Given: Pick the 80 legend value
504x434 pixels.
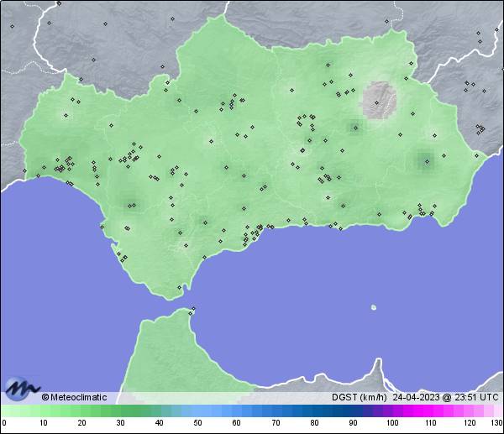Looking at the screenshot, I should (x=314, y=422).
